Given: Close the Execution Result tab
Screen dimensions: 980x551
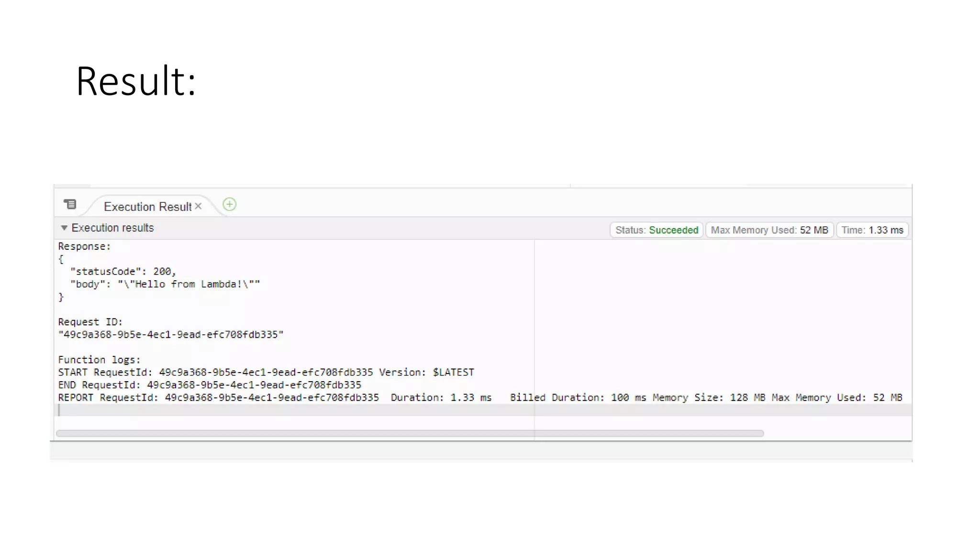Looking at the screenshot, I should 198,206.
